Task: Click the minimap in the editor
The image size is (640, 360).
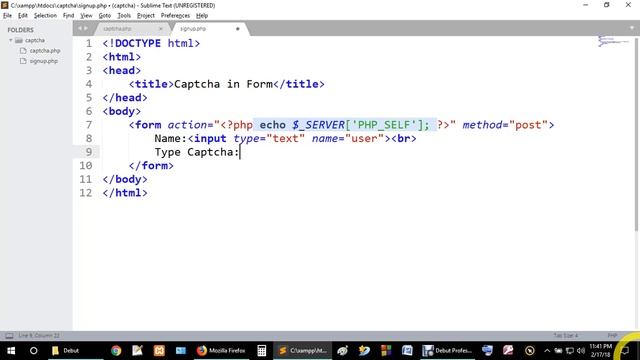Action: click(613, 41)
